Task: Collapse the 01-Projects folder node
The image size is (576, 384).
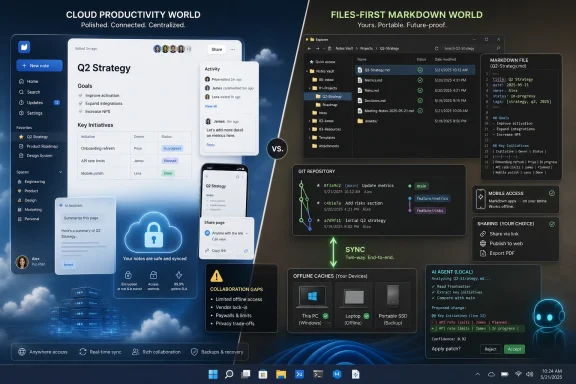Action: (x=310, y=88)
